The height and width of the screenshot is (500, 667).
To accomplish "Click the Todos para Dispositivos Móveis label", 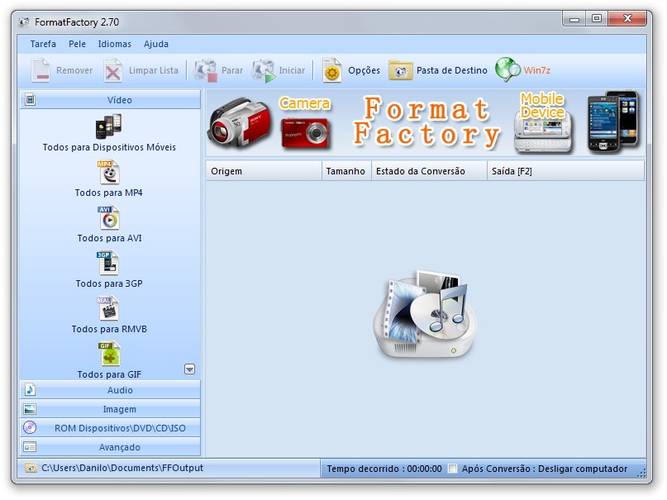I will tap(109, 147).
